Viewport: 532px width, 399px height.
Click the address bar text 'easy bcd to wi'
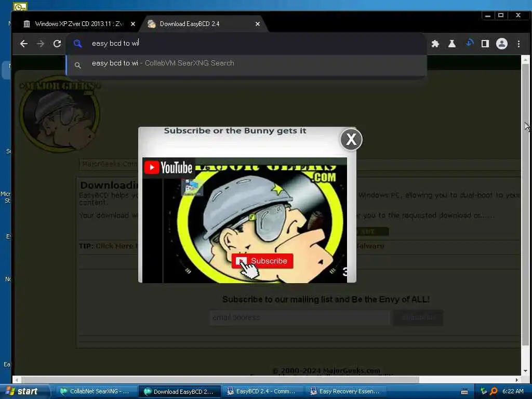tap(115, 44)
